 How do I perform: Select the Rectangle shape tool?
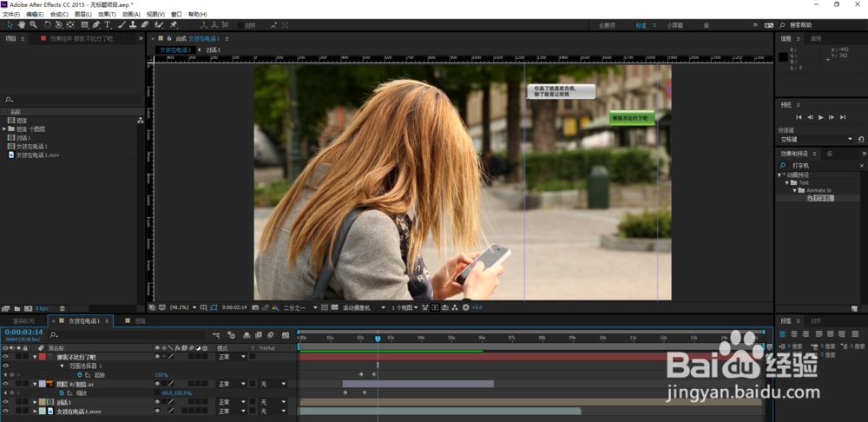pyautogui.click(x=85, y=25)
